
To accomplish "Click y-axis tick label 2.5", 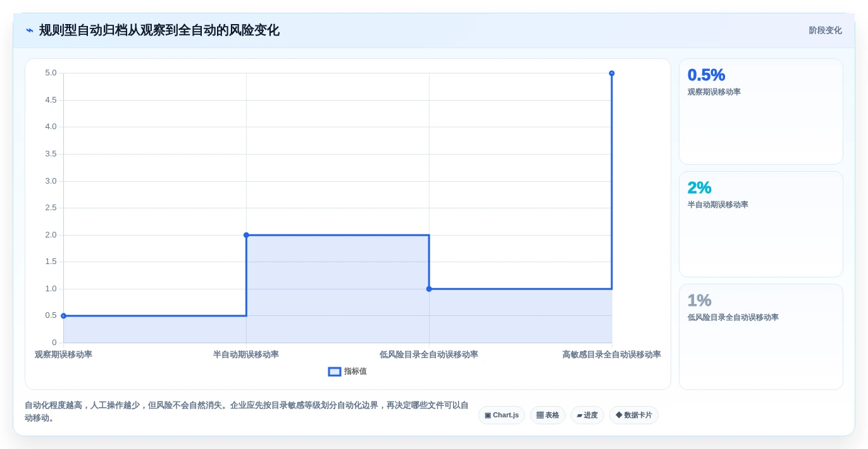I will pyautogui.click(x=51, y=208).
